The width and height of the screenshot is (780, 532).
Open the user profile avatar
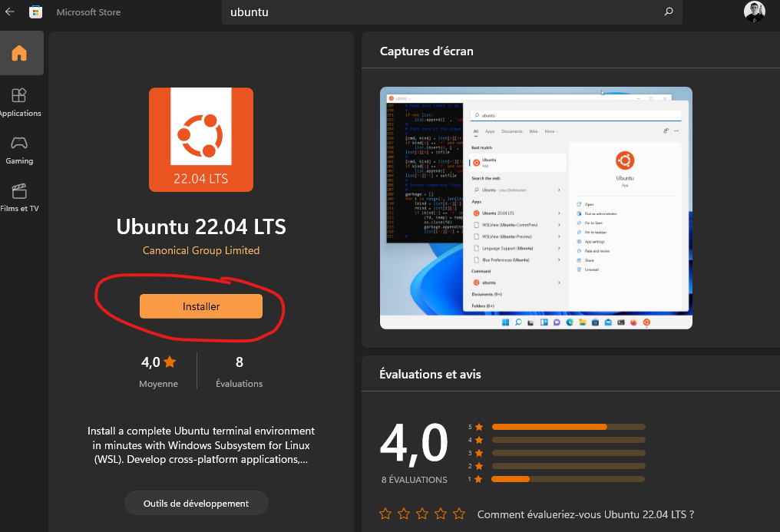pyautogui.click(x=754, y=12)
